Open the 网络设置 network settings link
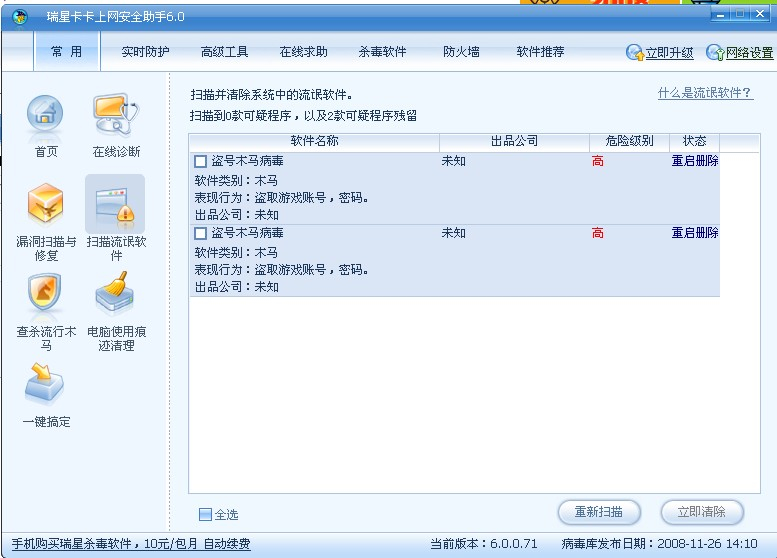 [749, 53]
